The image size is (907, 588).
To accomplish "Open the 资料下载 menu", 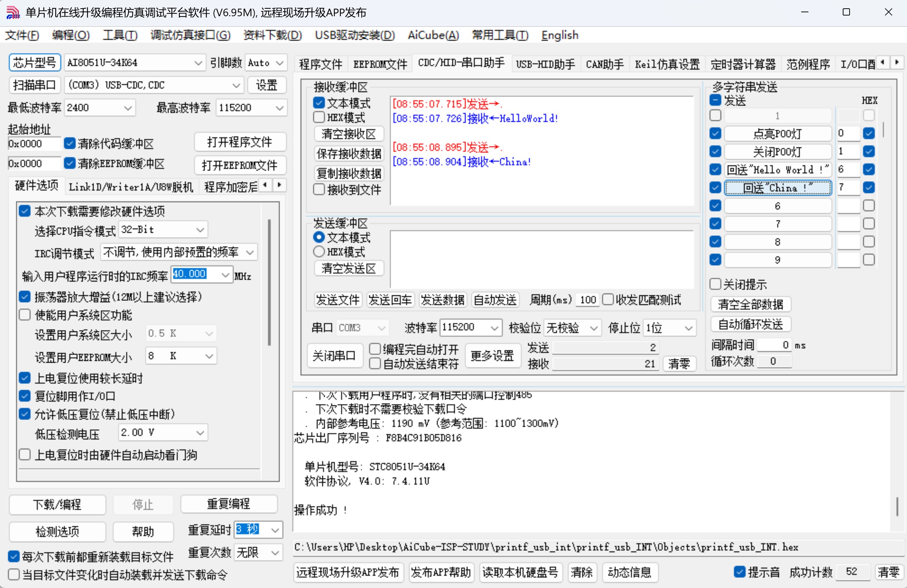I will [x=272, y=35].
